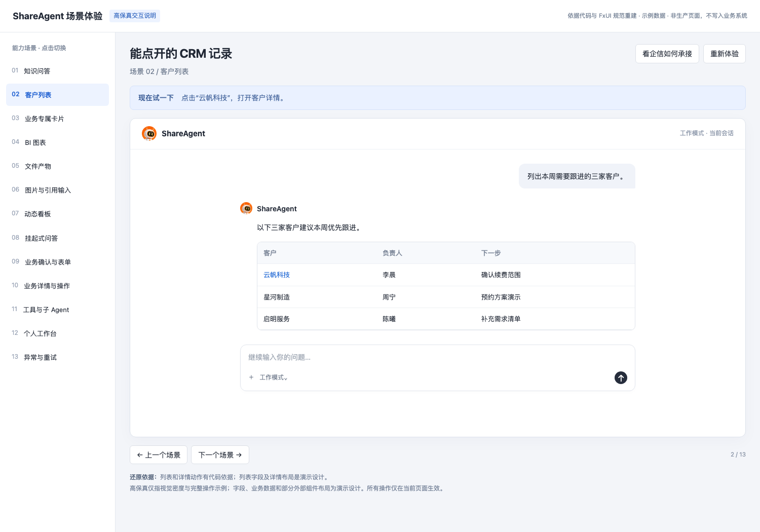Click 高保真交互说明 badge

[x=135, y=16]
